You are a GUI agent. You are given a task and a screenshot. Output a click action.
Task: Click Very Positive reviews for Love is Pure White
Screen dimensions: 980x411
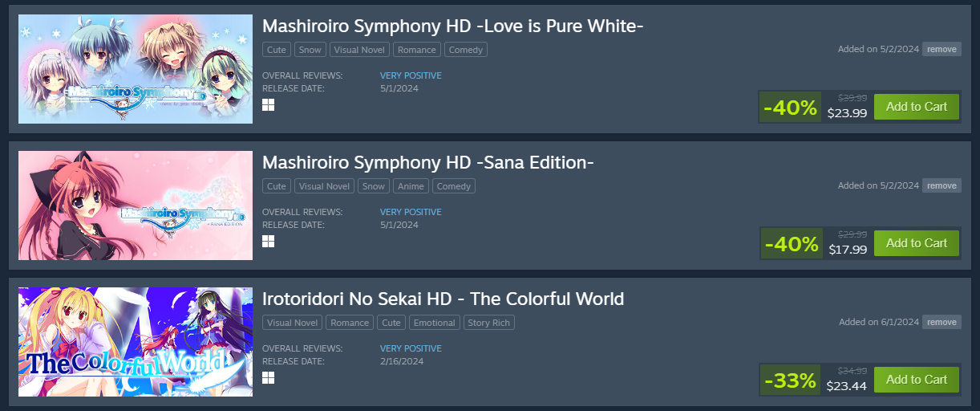click(x=411, y=75)
